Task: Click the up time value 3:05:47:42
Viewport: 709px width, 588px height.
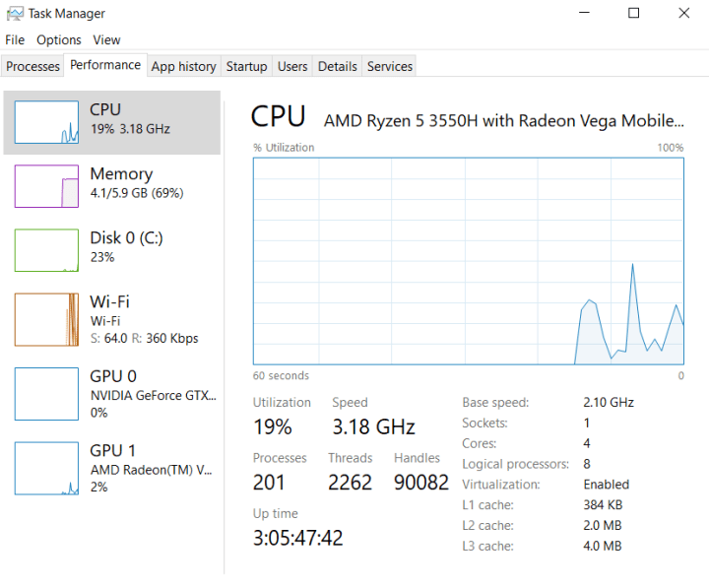Action: coord(298,538)
